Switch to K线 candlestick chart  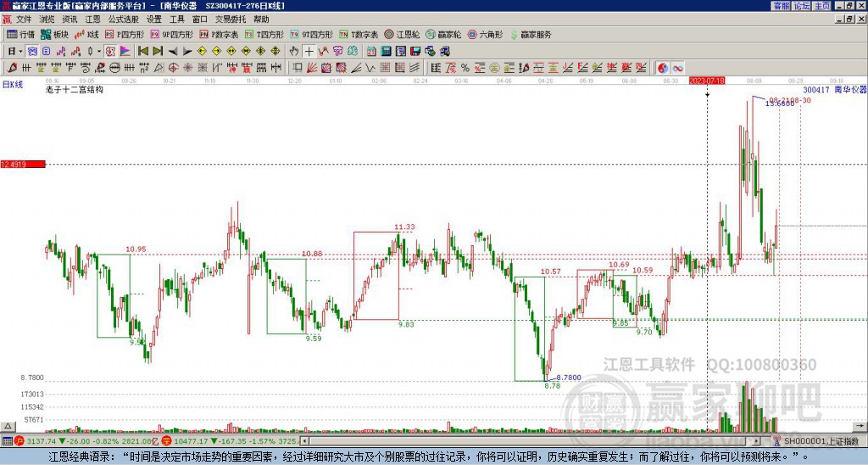86,34
